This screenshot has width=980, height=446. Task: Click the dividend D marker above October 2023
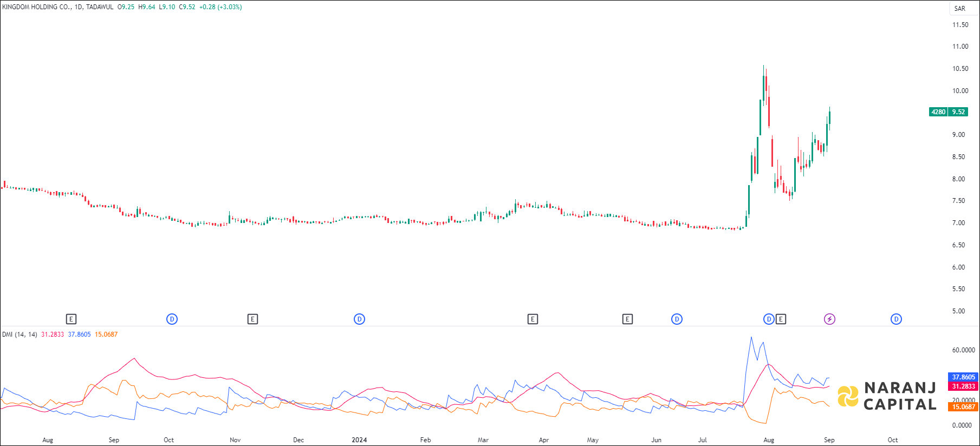coord(172,319)
